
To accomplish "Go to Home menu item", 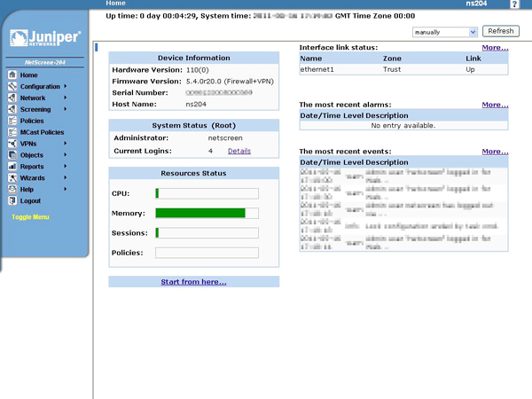I will point(29,75).
